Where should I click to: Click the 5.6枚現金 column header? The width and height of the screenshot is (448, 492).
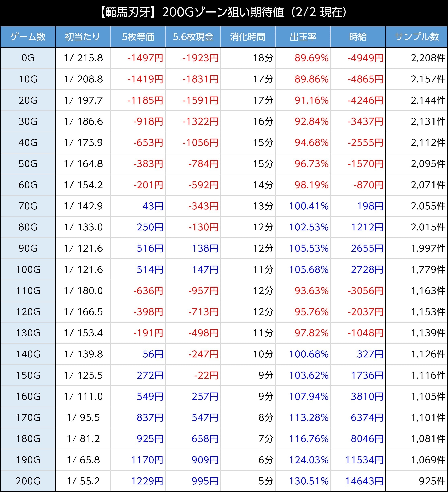click(x=193, y=37)
